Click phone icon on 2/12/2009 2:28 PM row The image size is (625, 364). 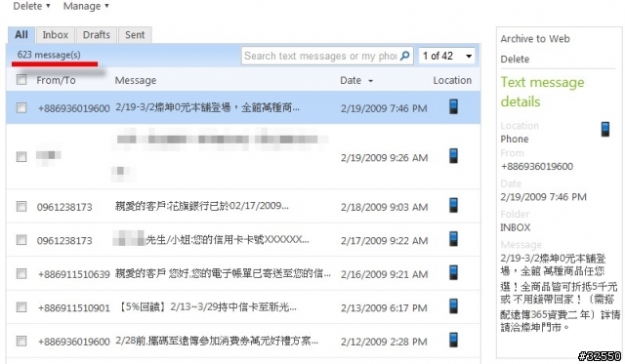(453, 341)
